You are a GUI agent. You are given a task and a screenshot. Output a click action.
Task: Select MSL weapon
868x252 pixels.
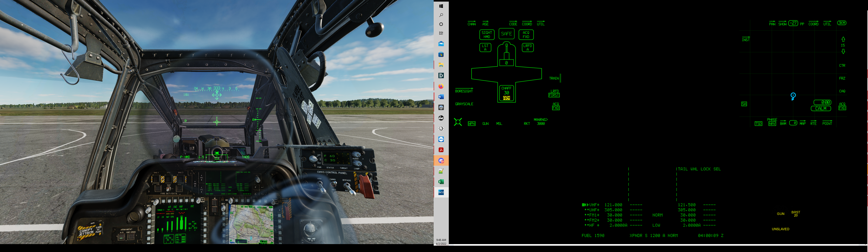click(x=499, y=124)
